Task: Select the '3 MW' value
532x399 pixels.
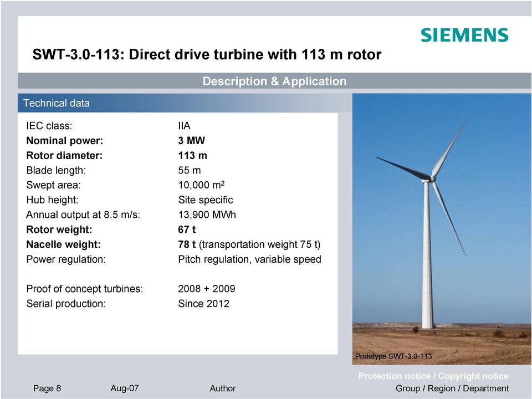Action: [x=191, y=140]
